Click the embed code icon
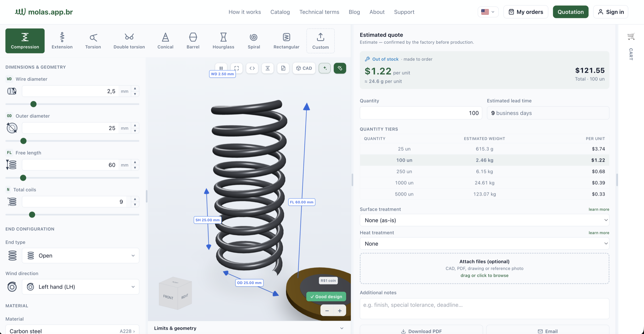This screenshot has width=644, height=334. click(252, 68)
